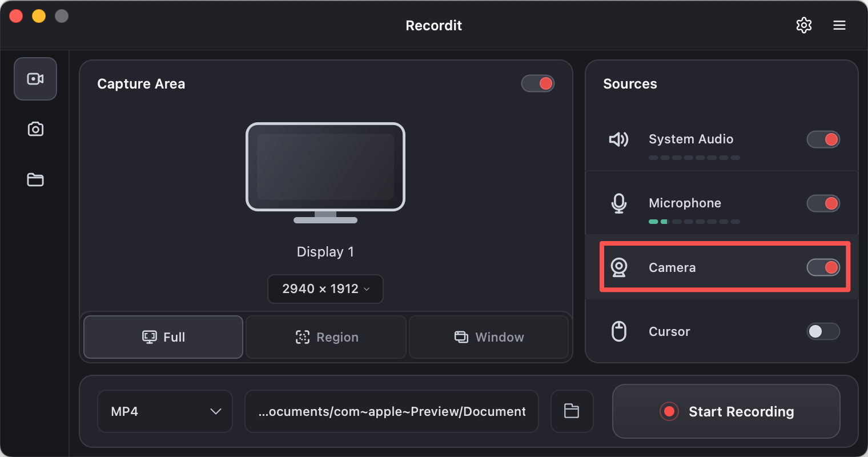Image resolution: width=868 pixels, height=457 pixels.
Task: Click the Sources heading
Action: 630,84
